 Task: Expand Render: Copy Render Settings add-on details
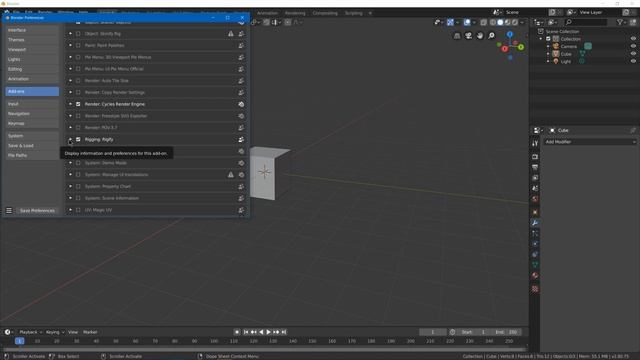[70, 92]
